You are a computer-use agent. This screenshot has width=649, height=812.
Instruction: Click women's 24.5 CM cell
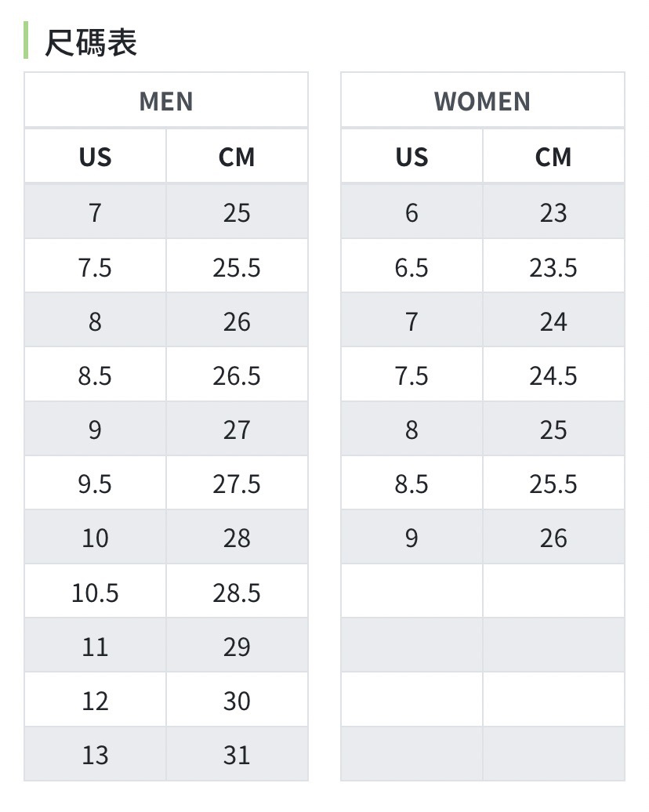click(x=553, y=376)
